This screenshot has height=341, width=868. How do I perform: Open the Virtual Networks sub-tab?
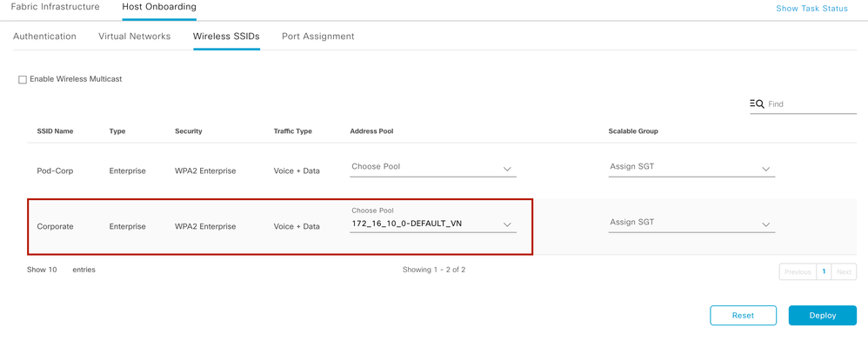[x=135, y=37]
